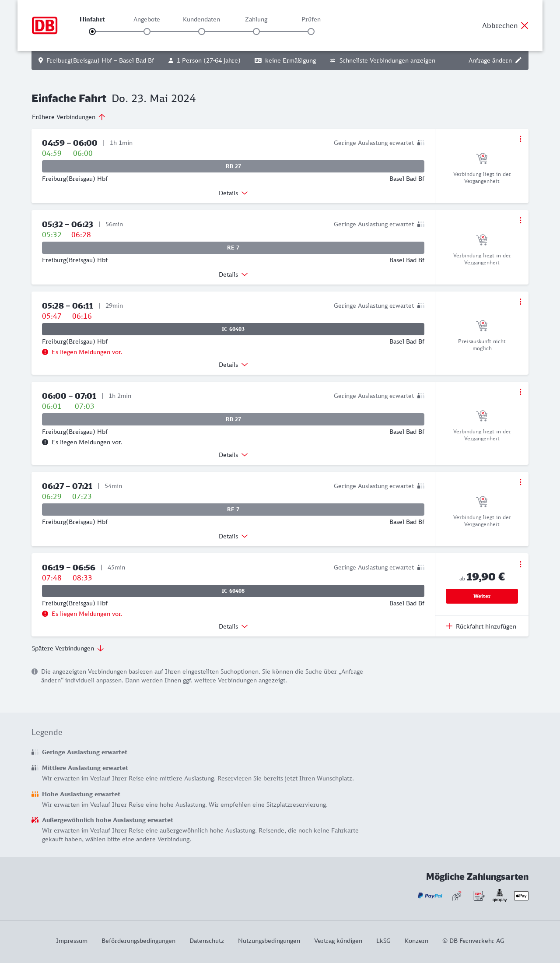The image size is (560, 963).
Task: Expand Details for the IC 60403 connection
Action: (233, 365)
